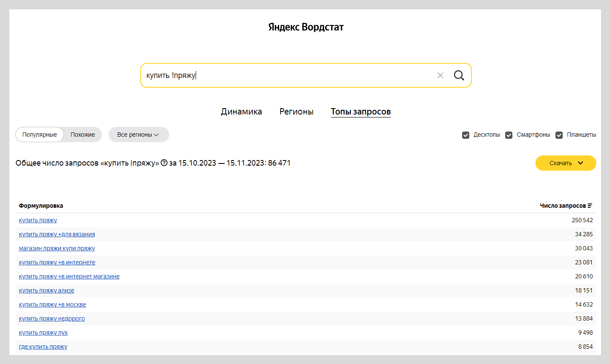Open купить пряжу ализе link
This screenshot has width=610, height=364.
(x=46, y=290)
